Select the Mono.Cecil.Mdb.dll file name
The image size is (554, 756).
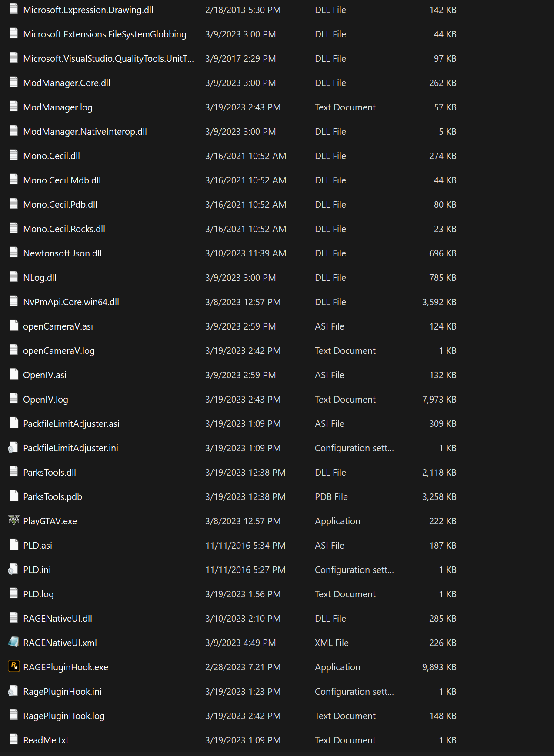[x=62, y=180]
